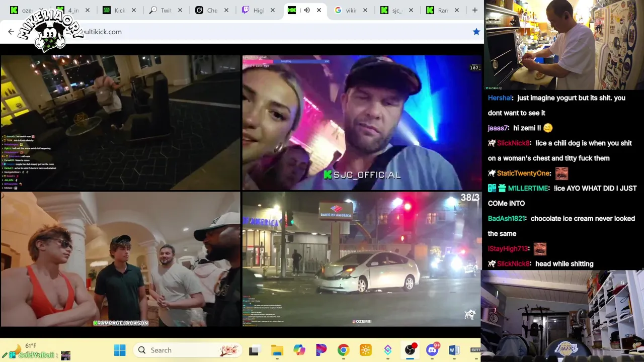Switch to the 'Kick' tab

pos(119,10)
